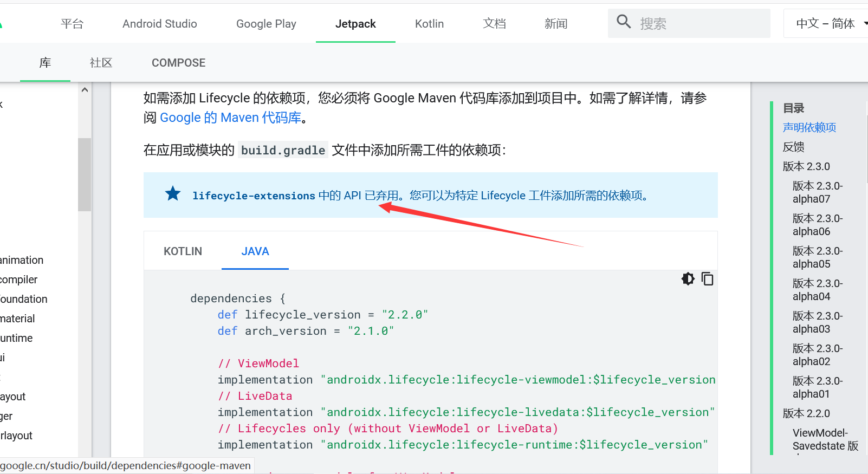The height and width of the screenshot is (474, 868).
Task: Click the 目录 table of contents heading
Action: pos(794,108)
